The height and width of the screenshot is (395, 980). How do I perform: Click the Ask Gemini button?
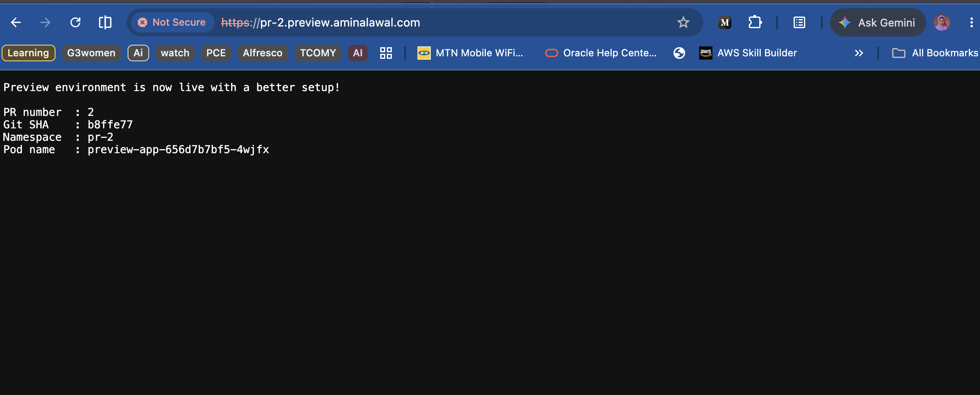tap(878, 22)
